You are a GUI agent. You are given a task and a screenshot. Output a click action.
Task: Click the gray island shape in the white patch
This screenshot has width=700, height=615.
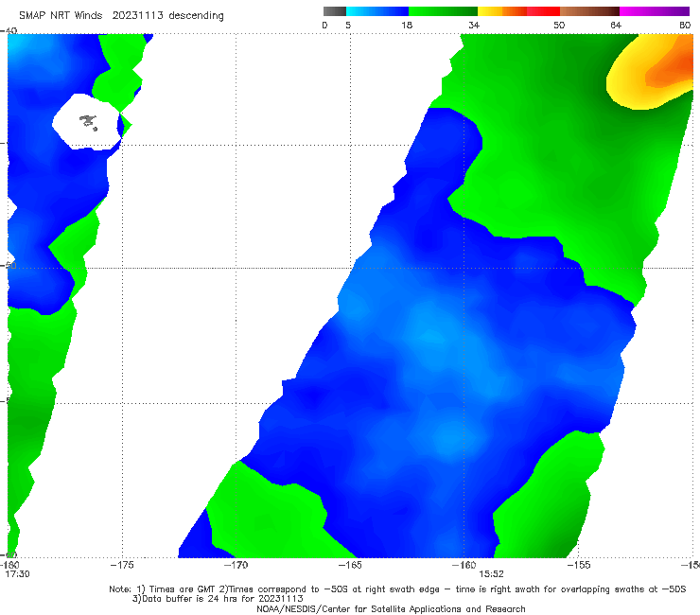(x=88, y=122)
